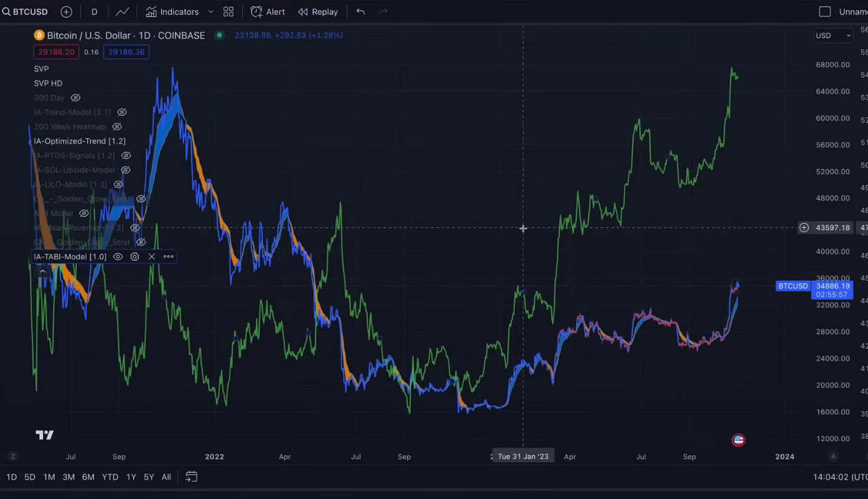Set range to YTD

(x=110, y=477)
